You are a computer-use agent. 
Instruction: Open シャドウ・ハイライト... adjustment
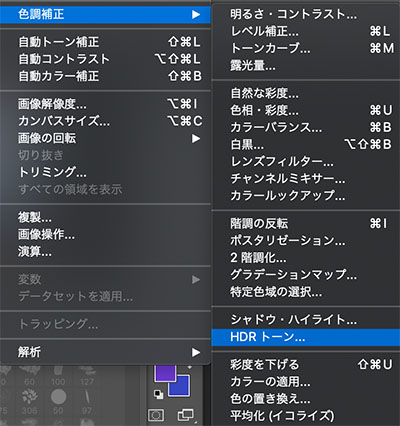[306, 320]
